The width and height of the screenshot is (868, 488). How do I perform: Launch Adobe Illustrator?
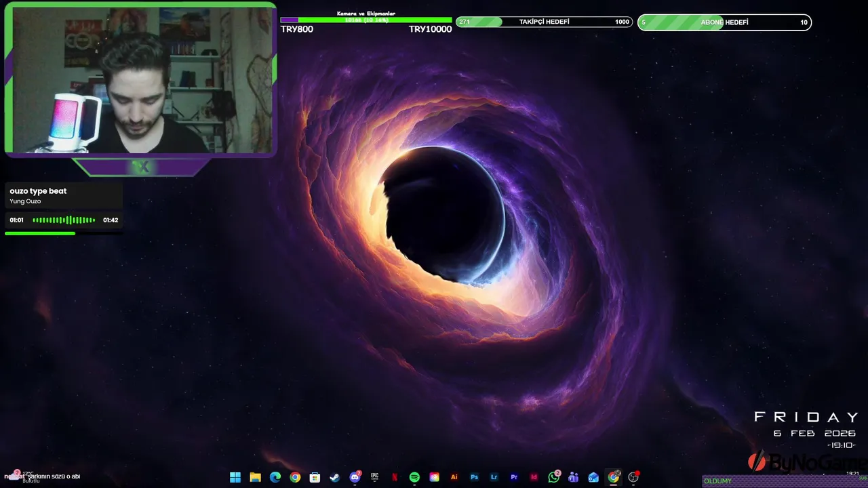click(x=454, y=477)
